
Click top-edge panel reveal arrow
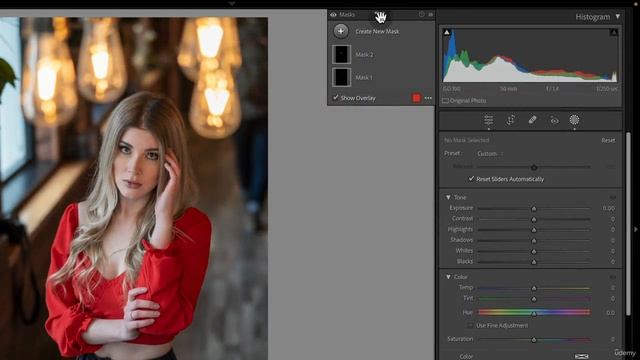232,4
